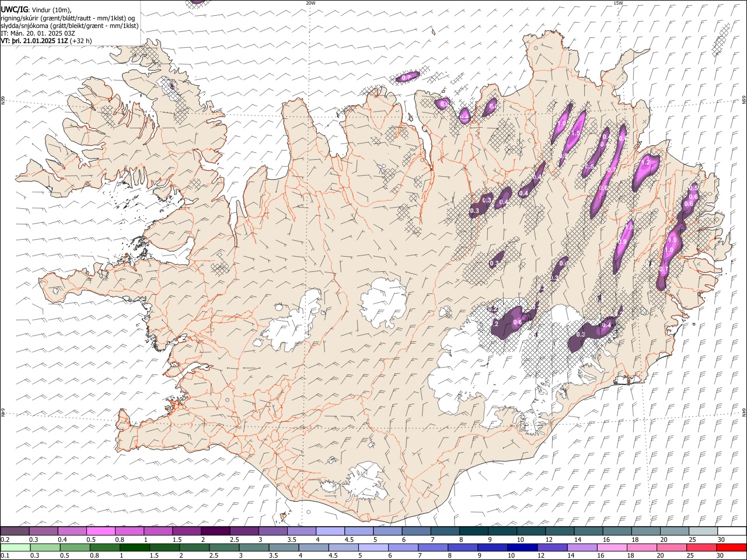Pick the pure red 30 swatch in the lower legend
Viewport: 747px width, 560px height.
coord(731,548)
